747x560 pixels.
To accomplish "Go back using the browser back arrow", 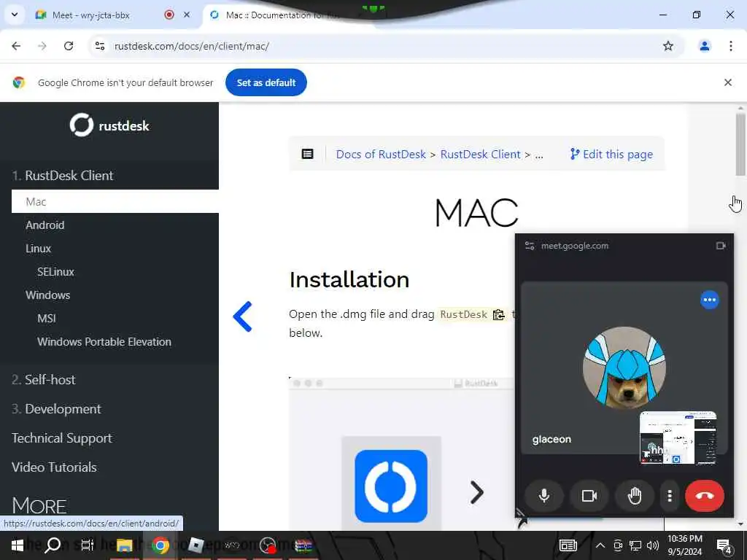I will [16, 46].
